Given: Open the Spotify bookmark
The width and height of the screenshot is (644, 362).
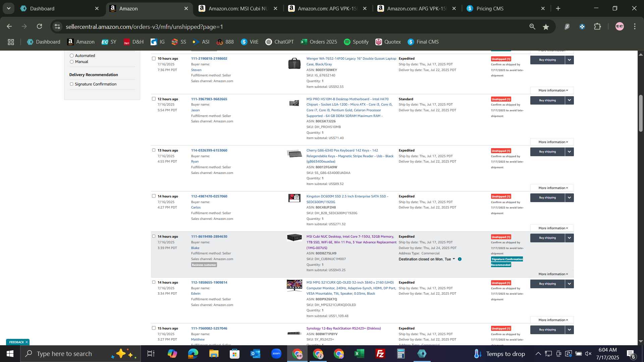Looking at the screenshot, I should point(356,42).
